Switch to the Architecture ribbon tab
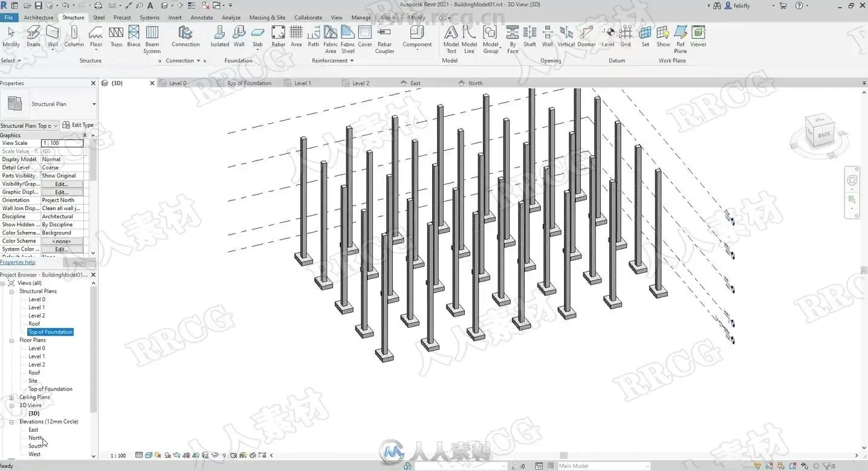 tap(39, 18)
